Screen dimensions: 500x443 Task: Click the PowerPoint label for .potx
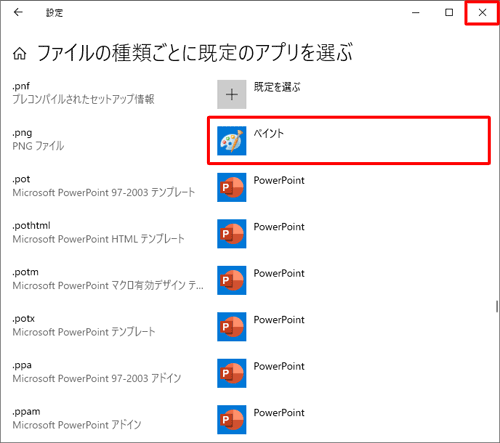279,320
